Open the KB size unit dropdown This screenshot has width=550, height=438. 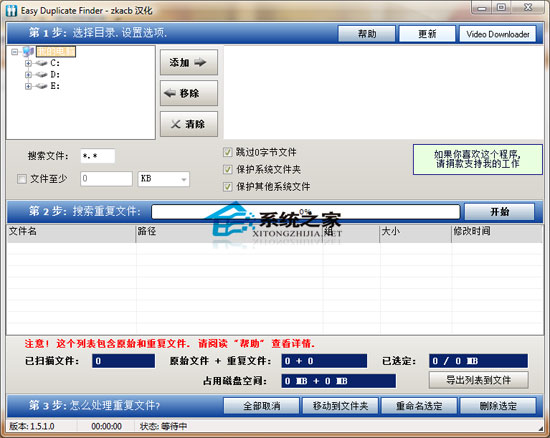(163, 179)
